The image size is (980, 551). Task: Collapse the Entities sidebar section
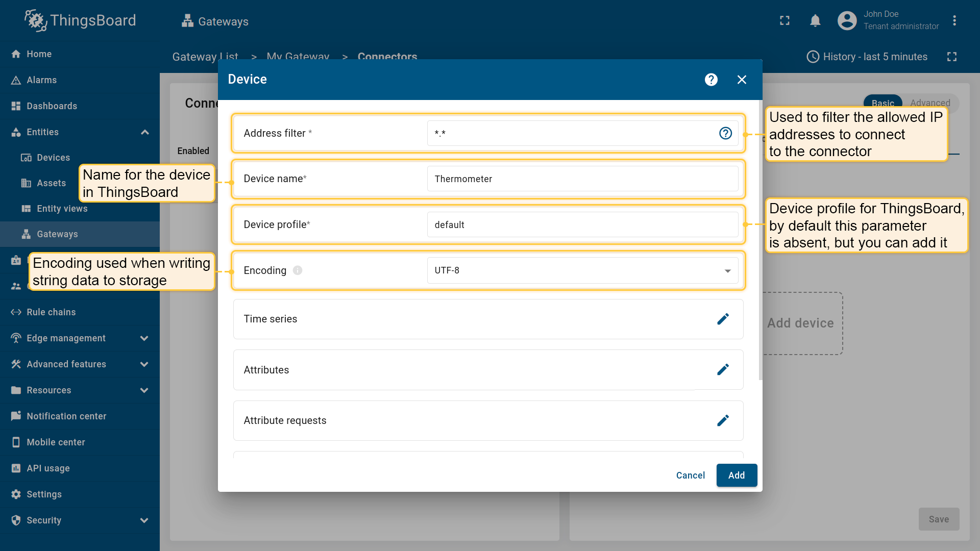pyautogui.click(x=145, y=132)
